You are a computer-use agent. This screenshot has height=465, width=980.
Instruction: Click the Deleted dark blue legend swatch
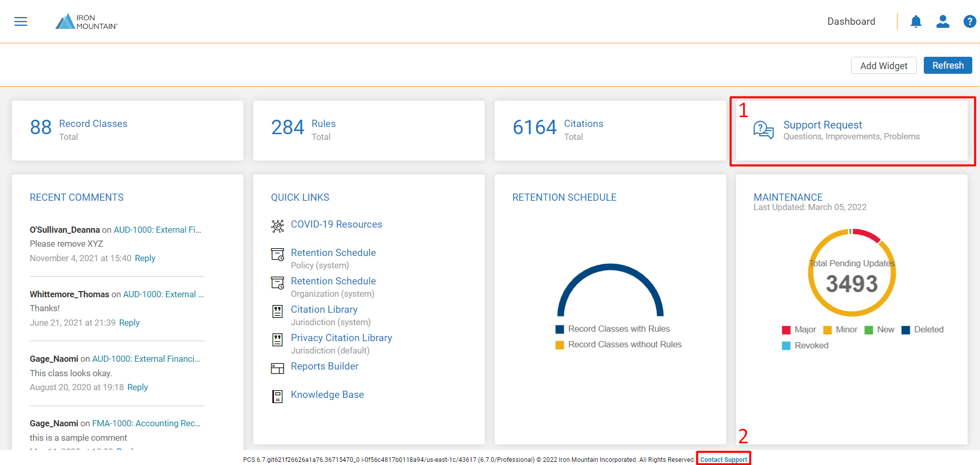(906, 330)
